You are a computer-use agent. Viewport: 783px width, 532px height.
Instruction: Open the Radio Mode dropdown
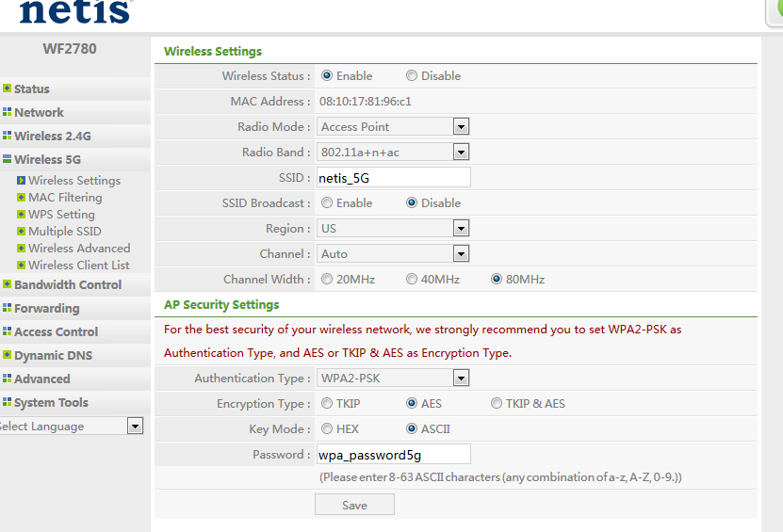393,127
